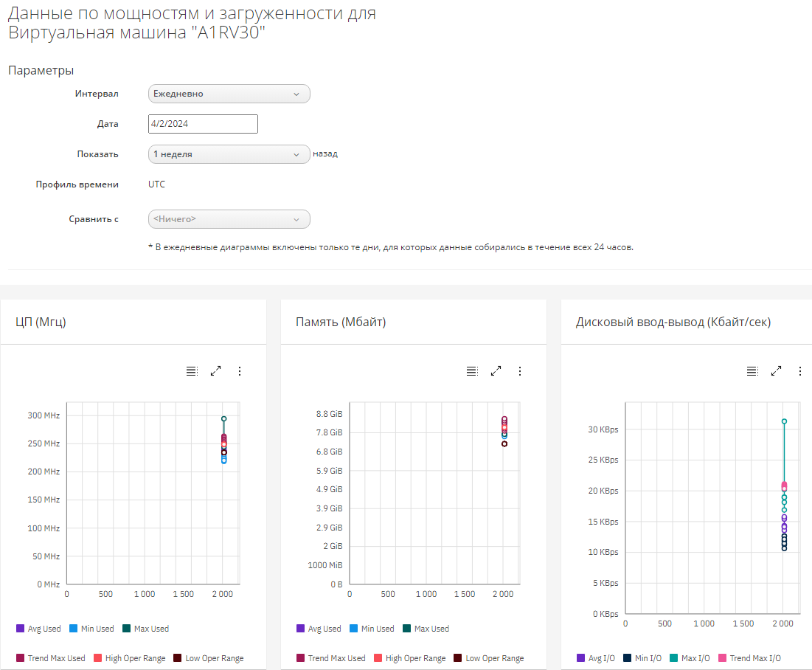Toggle Max I/O series in Disk legend

pos(689,658)
